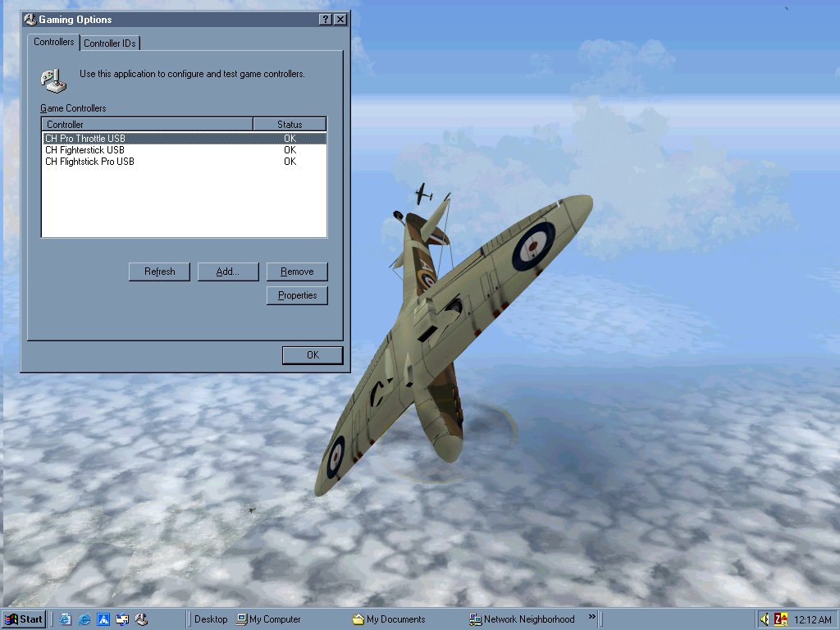Click the speaker volume tray icon
The height and width of the screenshot is (630, 840).
click(x=765, y=619)
